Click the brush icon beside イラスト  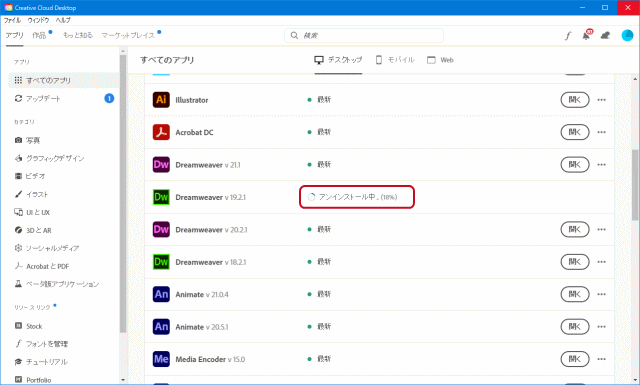[x=18, y=194]
